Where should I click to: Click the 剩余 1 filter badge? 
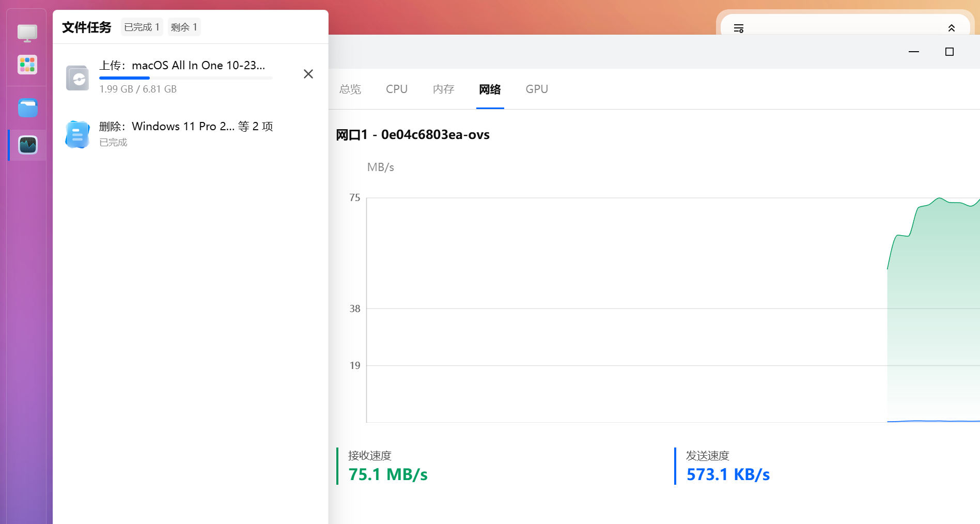184,27
